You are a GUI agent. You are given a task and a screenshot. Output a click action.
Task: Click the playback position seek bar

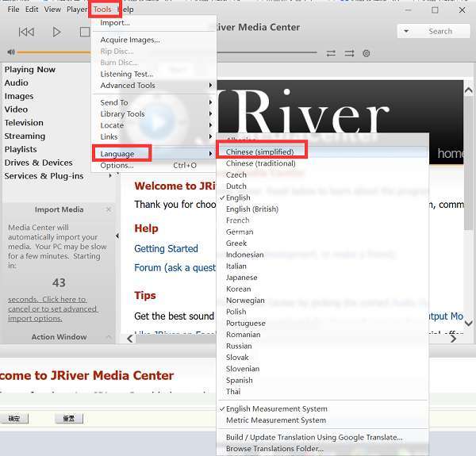tap(267, 52)
